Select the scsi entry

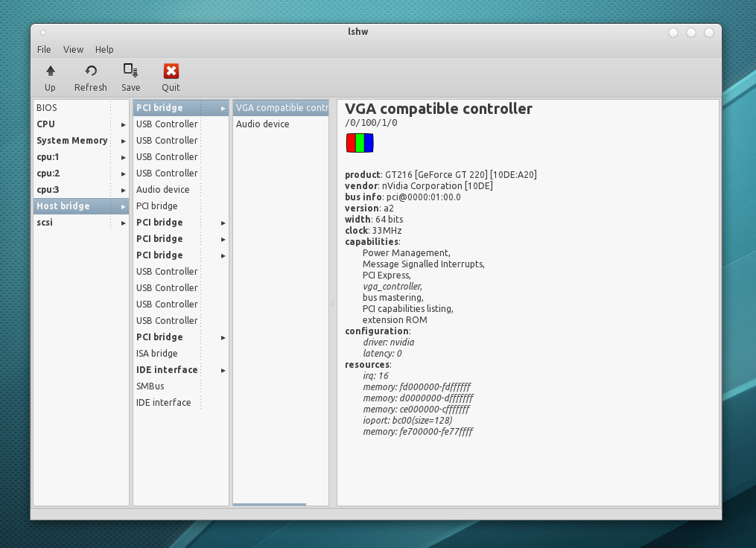point(80,223)
